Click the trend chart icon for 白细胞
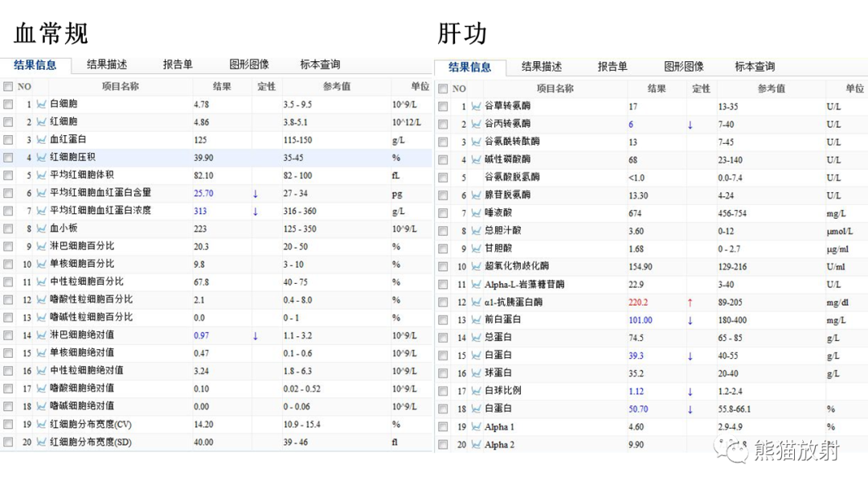The width and height of the screenshot is (868, 489). click(x=41, y=104)
